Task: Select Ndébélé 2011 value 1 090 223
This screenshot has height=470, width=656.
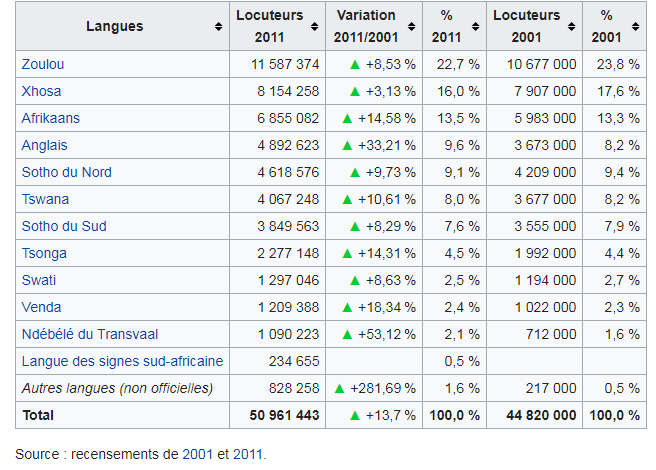Action: click(288, 334)
